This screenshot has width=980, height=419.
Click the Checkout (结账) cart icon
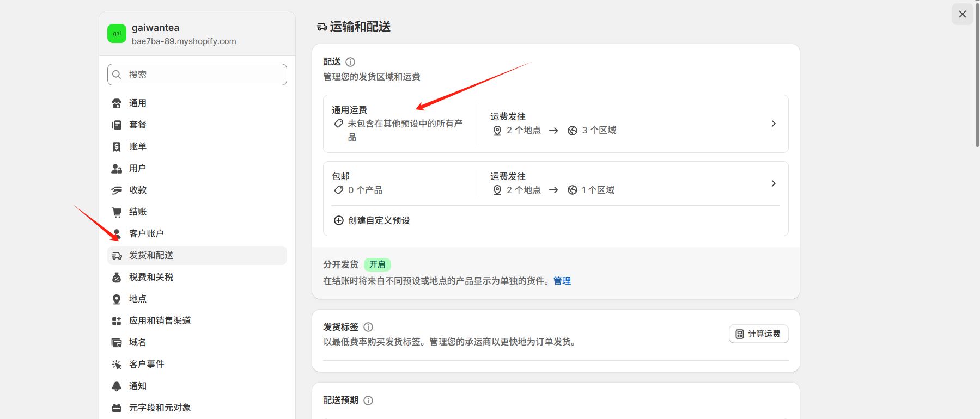click(117, 212)
